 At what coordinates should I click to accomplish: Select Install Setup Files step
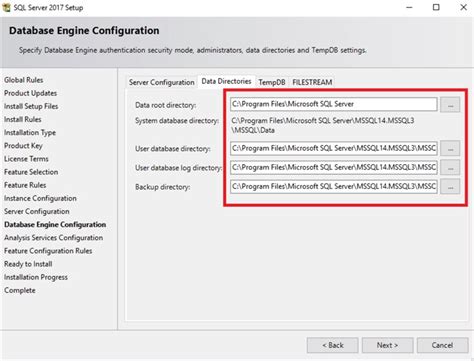[x=31, y=106]
